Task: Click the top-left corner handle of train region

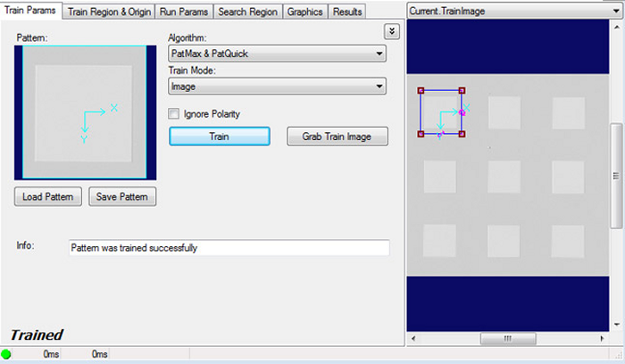Action: point(420,90)
